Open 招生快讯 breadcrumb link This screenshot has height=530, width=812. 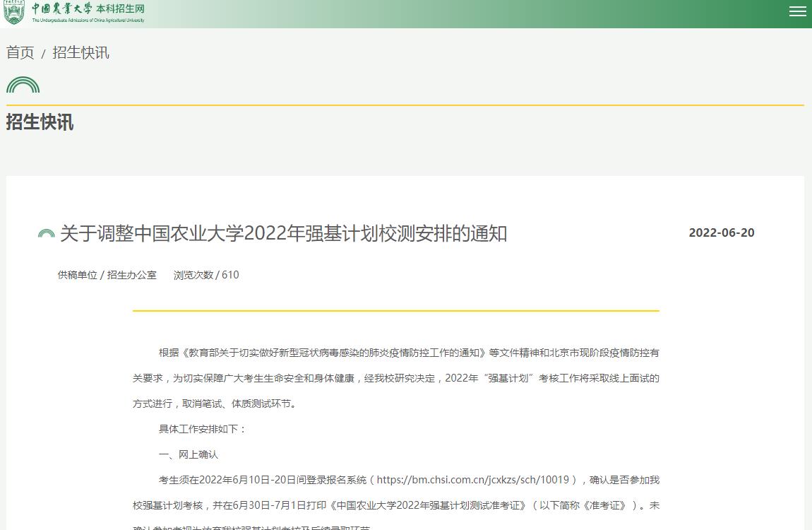pyautogui.click(x=80, y=52)
